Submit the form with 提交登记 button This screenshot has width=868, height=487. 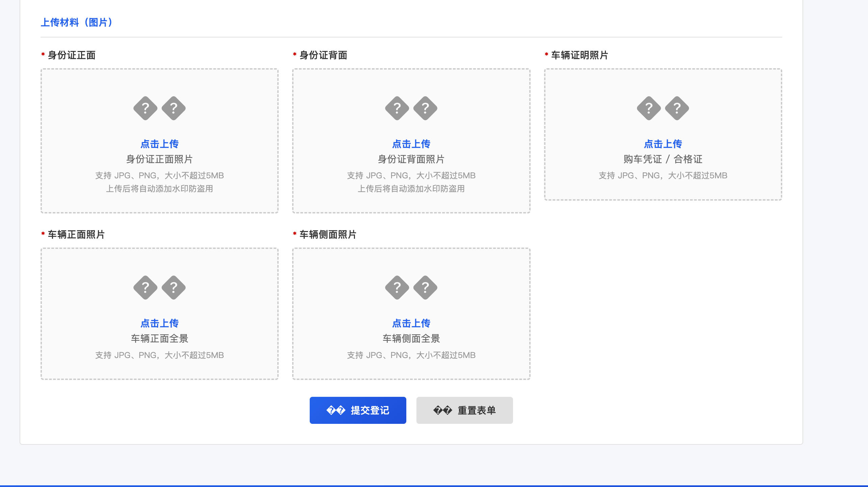pyautogui.click(x=358, y=410)
